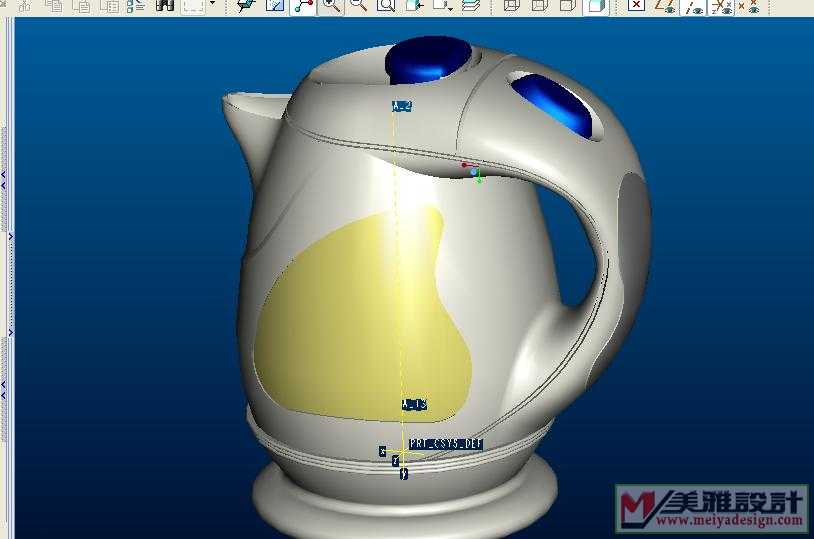Select the Spin Center icon

point(302,5)
